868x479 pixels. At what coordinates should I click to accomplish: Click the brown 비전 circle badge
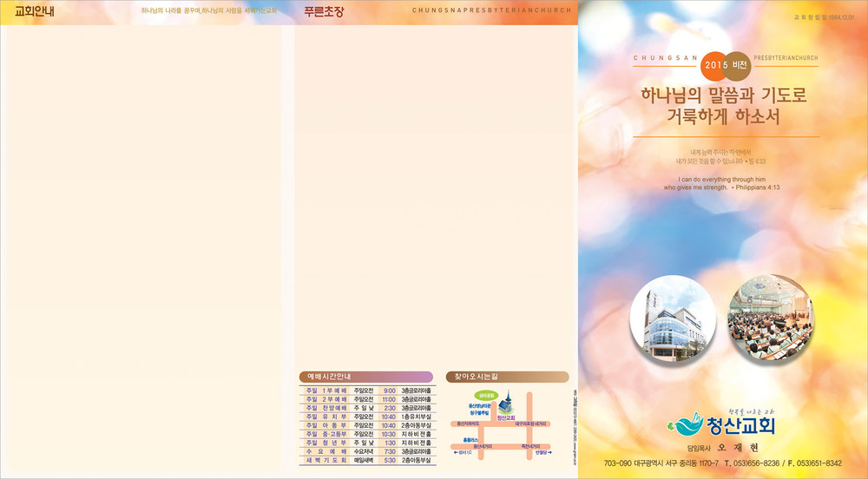point(740,64)
